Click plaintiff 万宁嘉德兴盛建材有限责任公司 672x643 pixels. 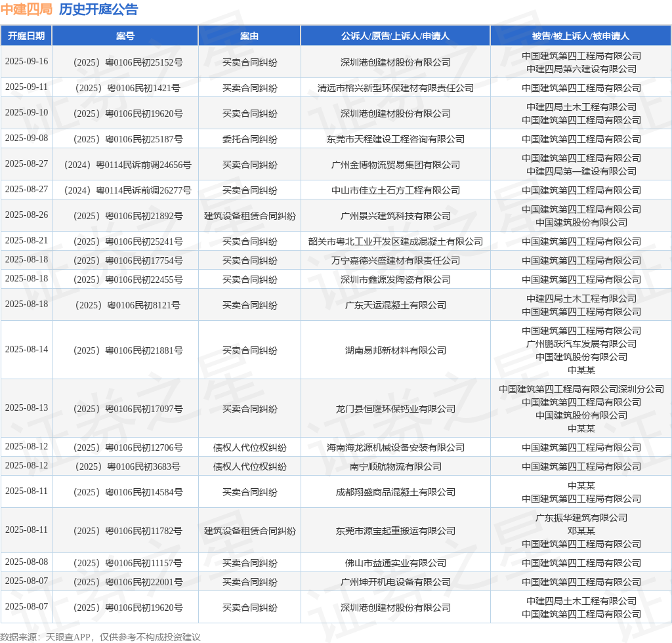click(396, 260)
